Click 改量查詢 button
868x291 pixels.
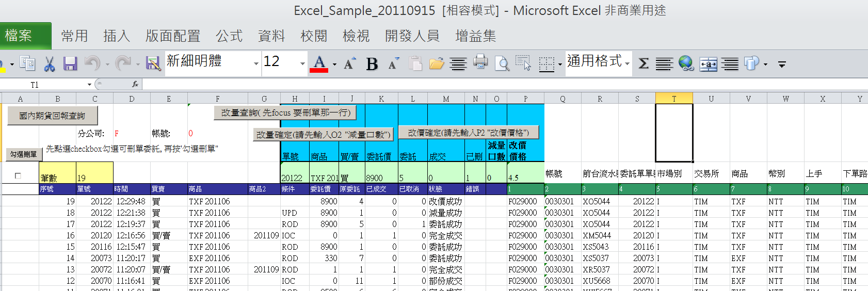click(286, 112)
